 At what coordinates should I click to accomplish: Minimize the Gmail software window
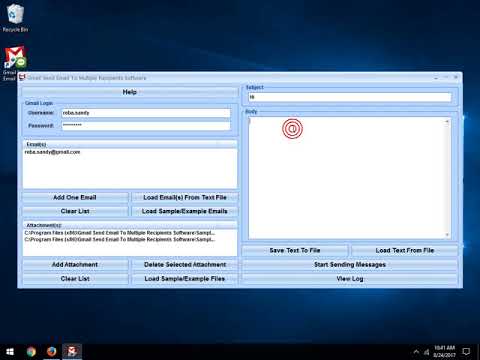coord(436,78)
